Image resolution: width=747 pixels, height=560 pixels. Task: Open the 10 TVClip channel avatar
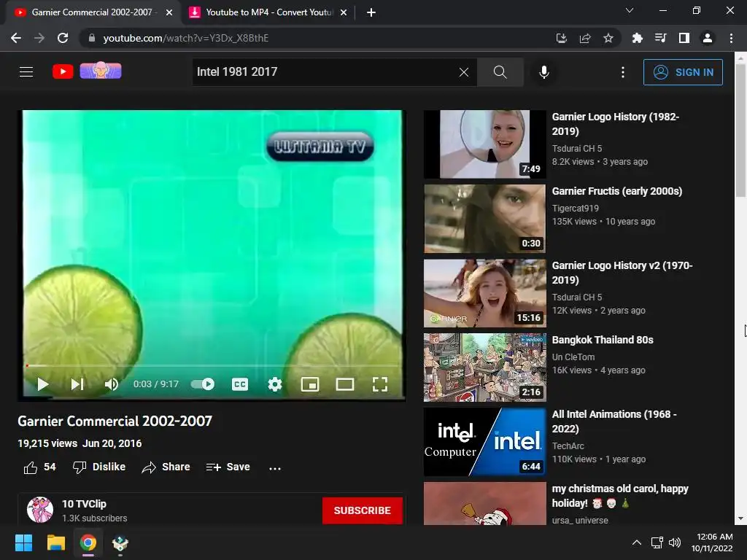pyautogui.click(x=40, y=510)
